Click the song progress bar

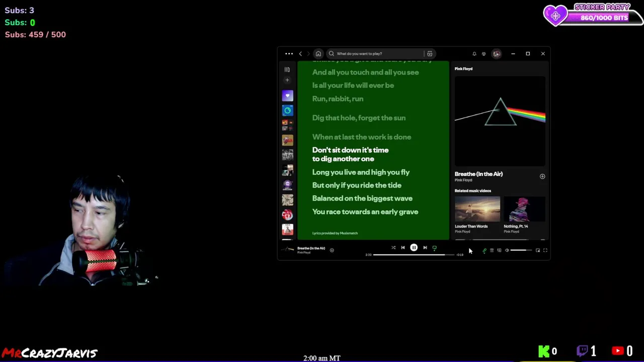pos(414,255)
